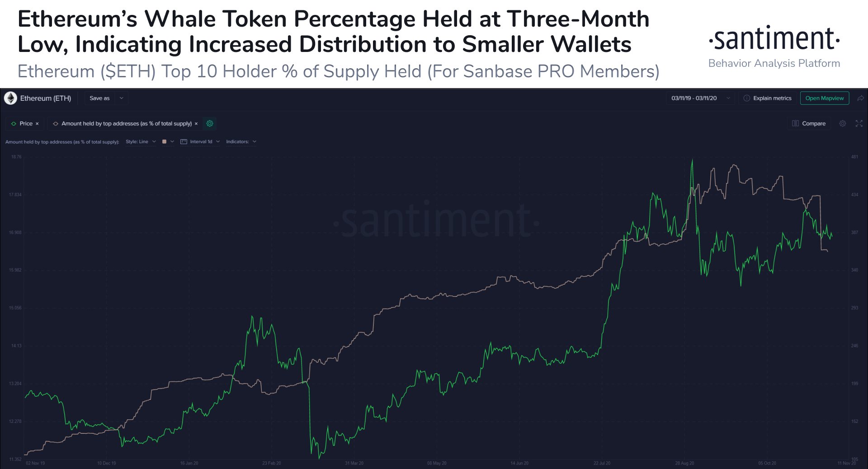Open the green metric settings gear
This screenshot has width=868, height=469.
[210, 123]
